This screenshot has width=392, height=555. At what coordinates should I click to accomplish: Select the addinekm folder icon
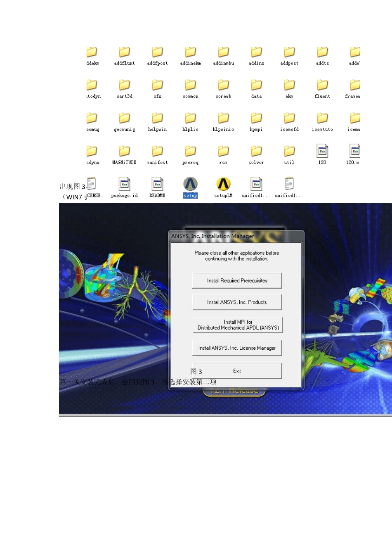[190, 52]
